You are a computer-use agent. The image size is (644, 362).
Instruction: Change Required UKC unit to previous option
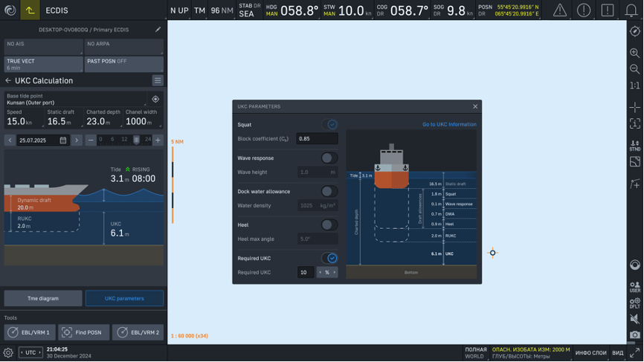321,272
